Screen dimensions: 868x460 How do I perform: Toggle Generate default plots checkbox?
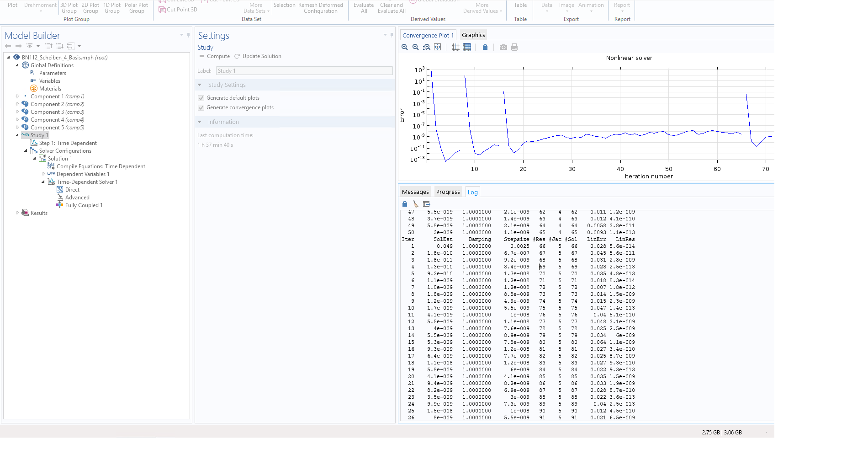[201, 98]
